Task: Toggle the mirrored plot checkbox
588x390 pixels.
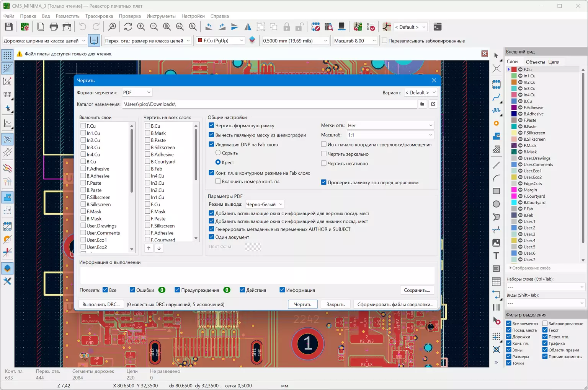Action: click(x=324, y=154)
